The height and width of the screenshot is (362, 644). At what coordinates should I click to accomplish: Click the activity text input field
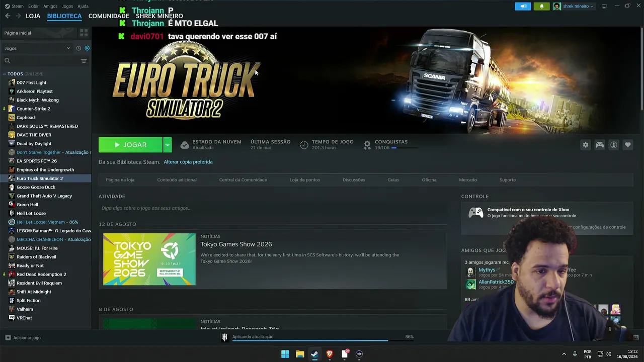click(273, 208)
